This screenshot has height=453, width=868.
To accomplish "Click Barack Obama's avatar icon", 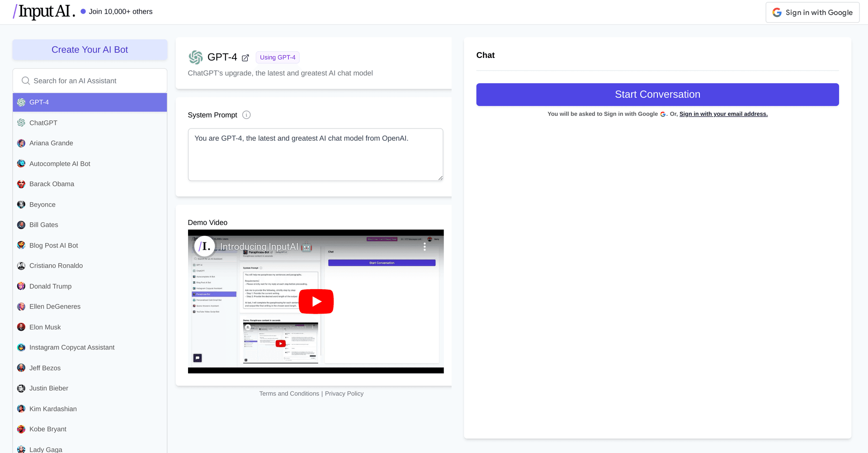I will point(21,184).
